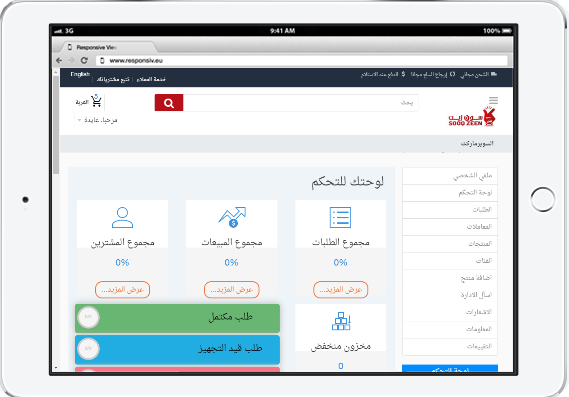Click عرض المزيد under مجموع المشترين
Viewport: 569px width, 397px height.
(x=122, y=290)
